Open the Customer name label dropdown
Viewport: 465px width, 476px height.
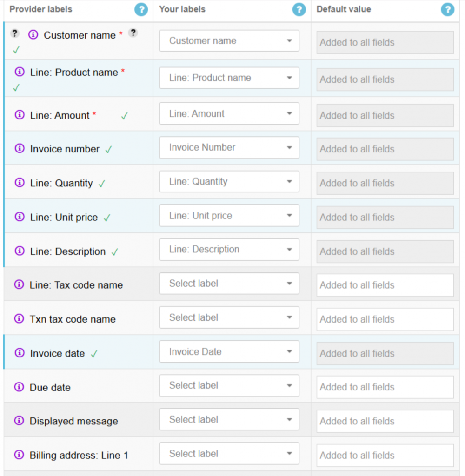[229, 41]
